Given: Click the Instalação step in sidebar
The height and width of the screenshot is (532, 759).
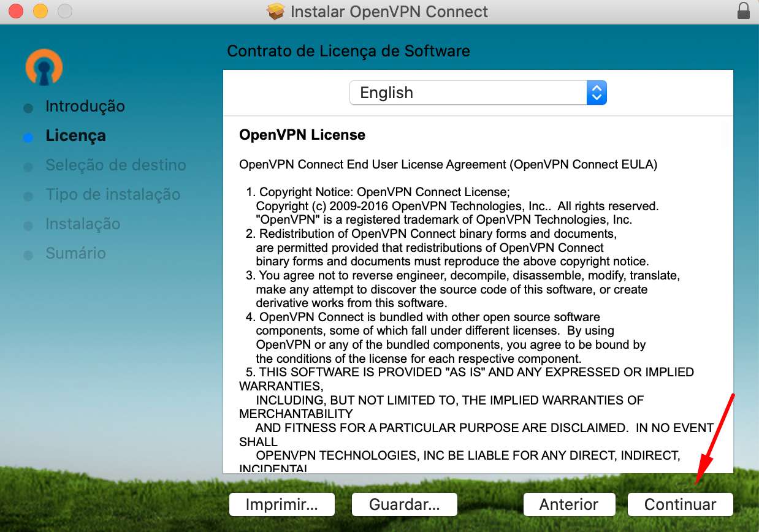Looking at the screenshot, I should click(x=83, y=224).
